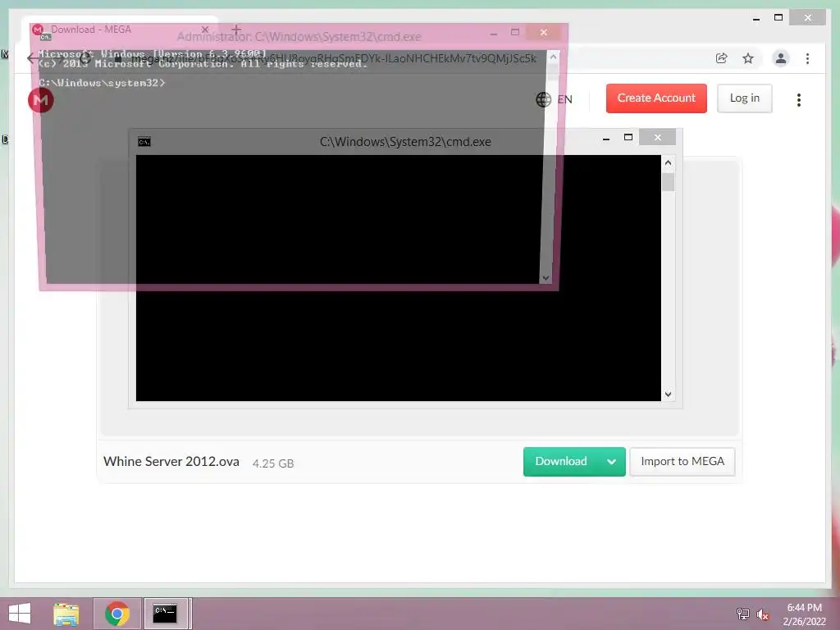
Task: Maximize the Chrome window
Action: pos(778,18)
